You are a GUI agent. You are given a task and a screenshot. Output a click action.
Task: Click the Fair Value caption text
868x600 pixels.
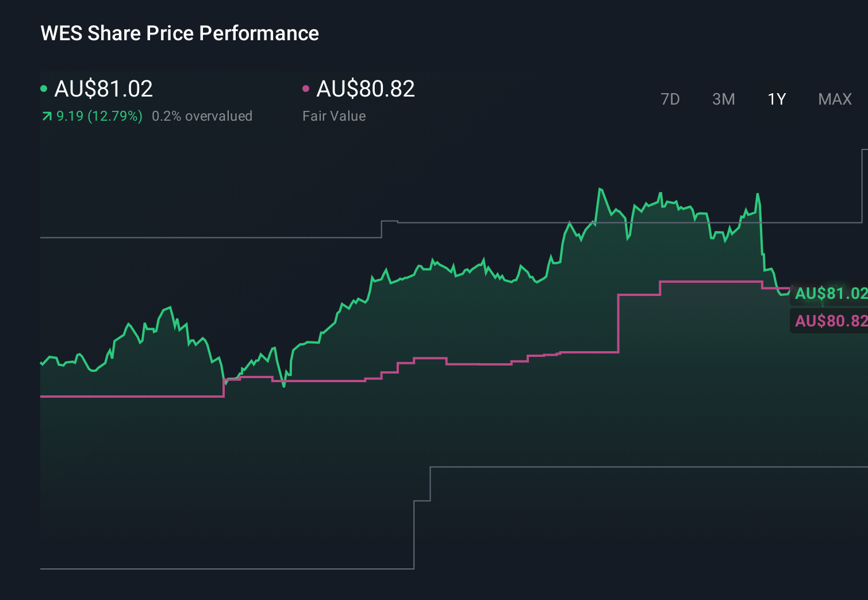334,116
